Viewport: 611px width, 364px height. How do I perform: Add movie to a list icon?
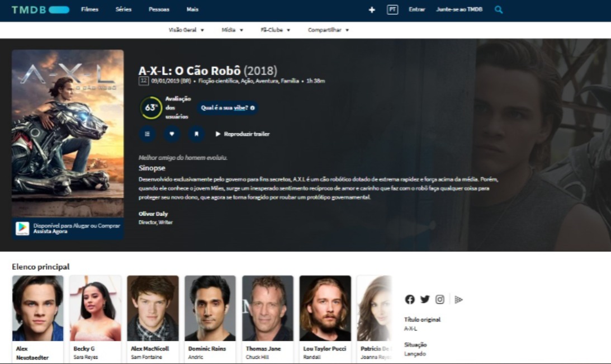point(147,134)
